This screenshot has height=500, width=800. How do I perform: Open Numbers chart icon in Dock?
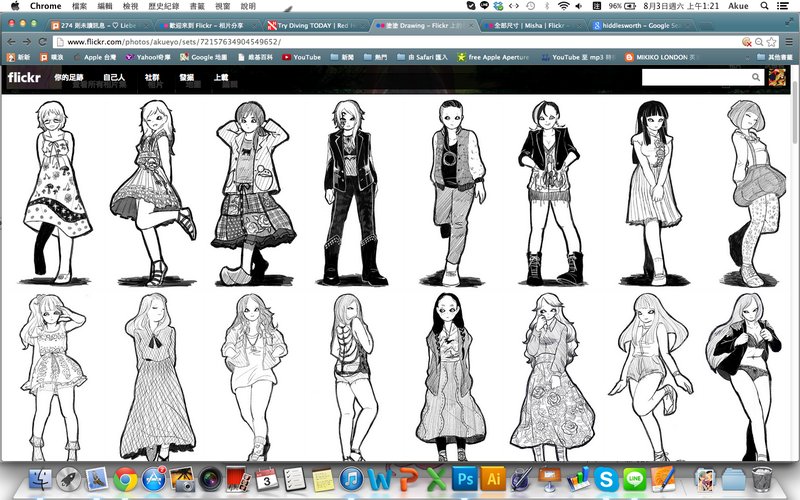tap(578, 479)
